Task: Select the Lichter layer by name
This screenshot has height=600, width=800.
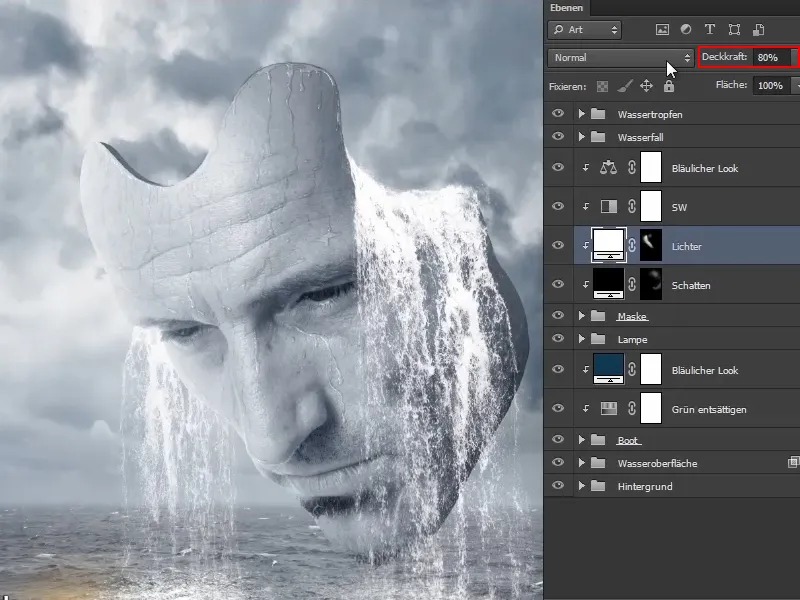Action: 687,246
